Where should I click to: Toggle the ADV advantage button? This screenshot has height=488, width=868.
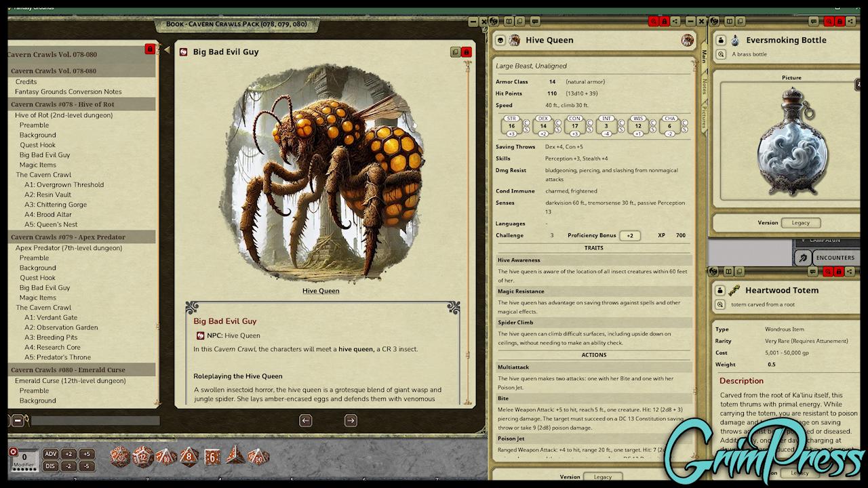pos(51,454)
